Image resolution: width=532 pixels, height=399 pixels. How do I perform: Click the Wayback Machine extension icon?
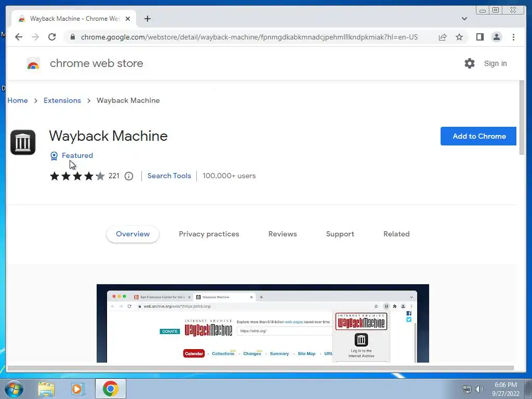(23, 142)
